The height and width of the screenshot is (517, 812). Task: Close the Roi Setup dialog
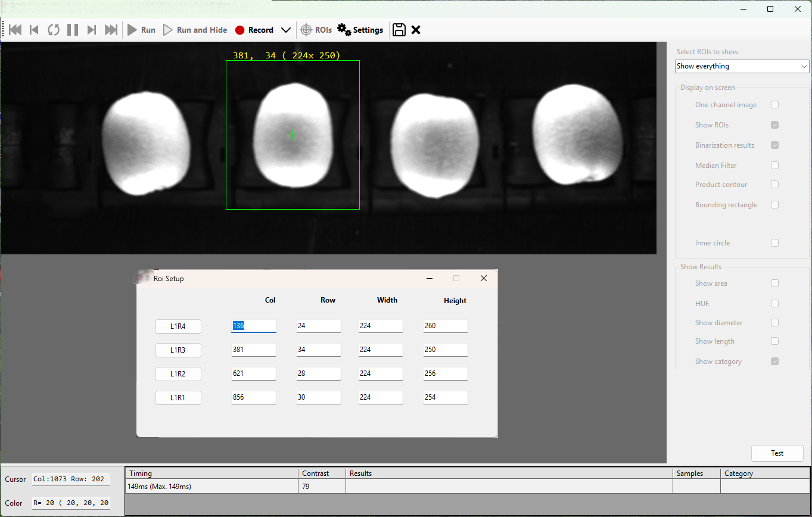484,278
